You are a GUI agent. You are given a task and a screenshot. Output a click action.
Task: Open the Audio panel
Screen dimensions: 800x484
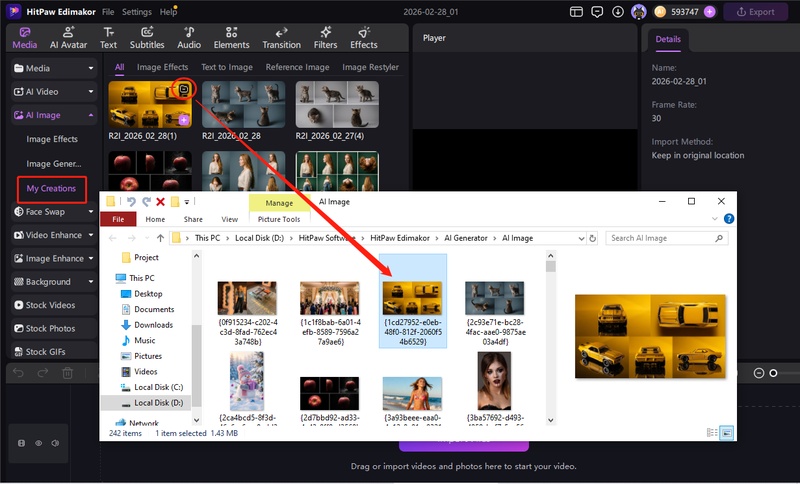189,38
